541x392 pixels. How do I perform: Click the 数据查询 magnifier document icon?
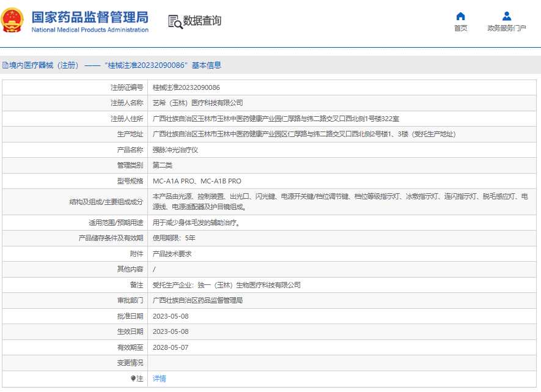click(175, 21)
